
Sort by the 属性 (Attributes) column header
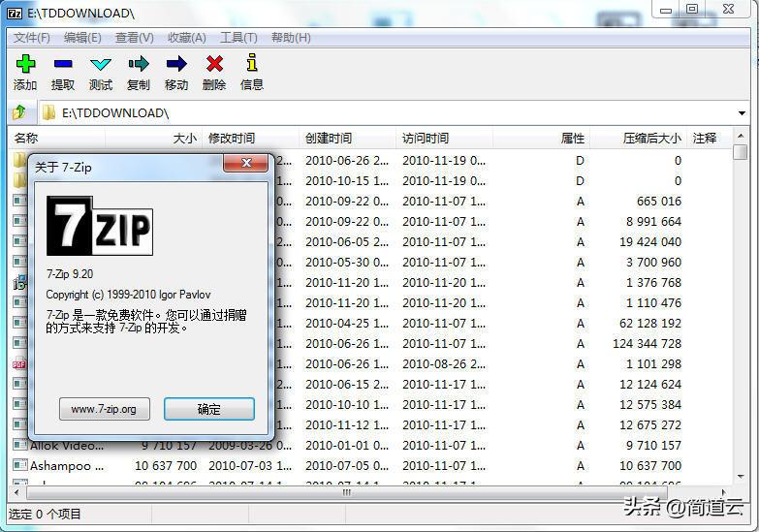[541, 138]
